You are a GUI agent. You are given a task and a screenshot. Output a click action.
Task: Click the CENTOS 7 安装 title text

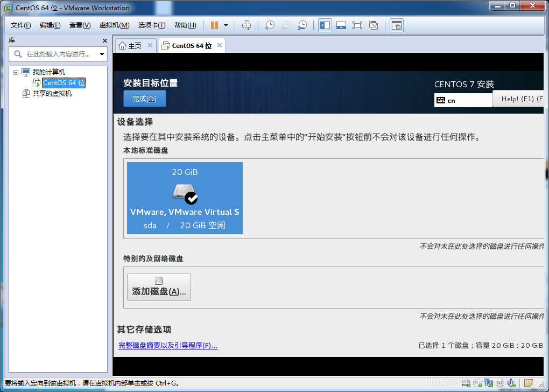point(464,84)
